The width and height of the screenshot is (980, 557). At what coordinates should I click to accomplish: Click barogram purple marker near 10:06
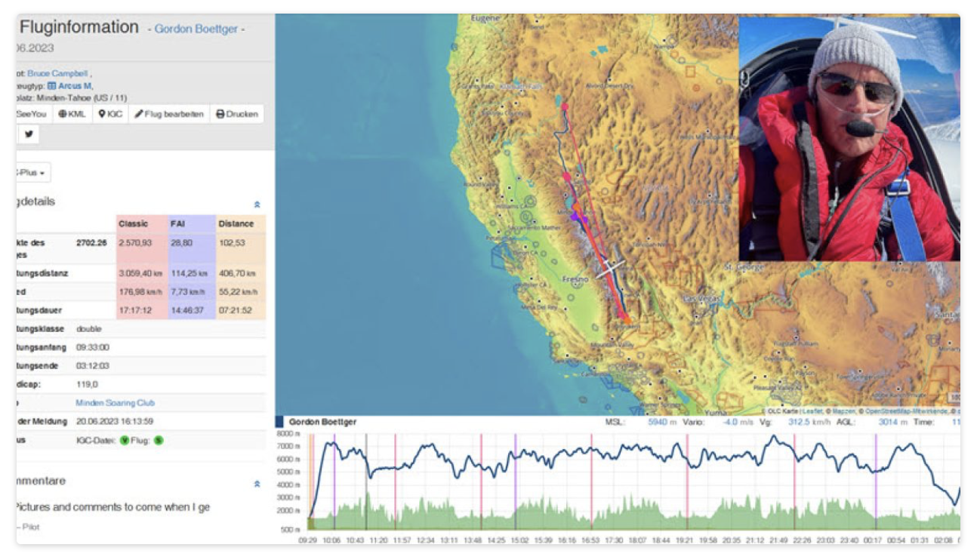[334, 482]
